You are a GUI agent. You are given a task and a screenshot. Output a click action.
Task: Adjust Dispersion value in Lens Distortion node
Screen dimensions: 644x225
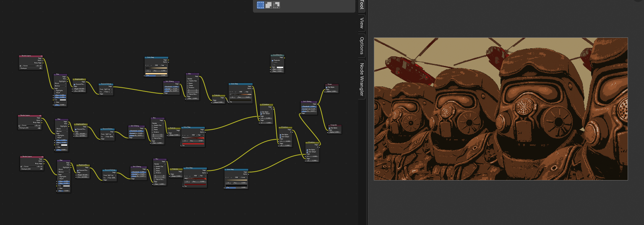[277, 71]
